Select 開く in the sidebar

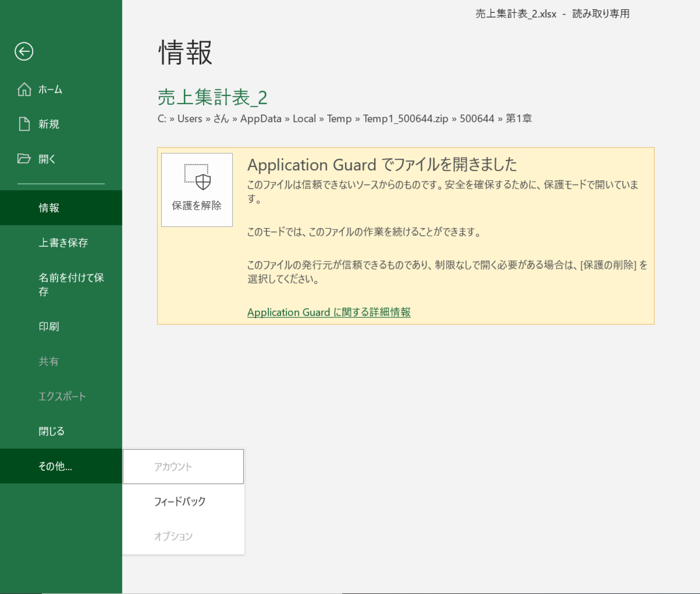pyautogui.click(x=61, y=159)
